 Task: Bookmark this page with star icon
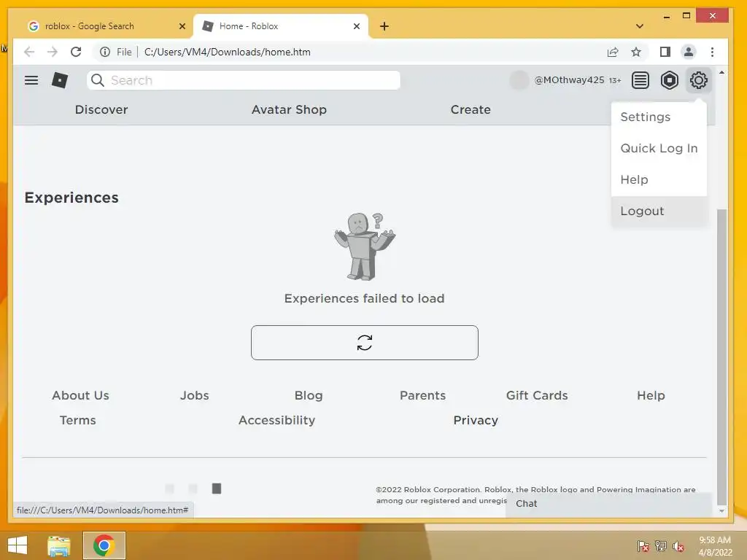(x=636, y=52)
